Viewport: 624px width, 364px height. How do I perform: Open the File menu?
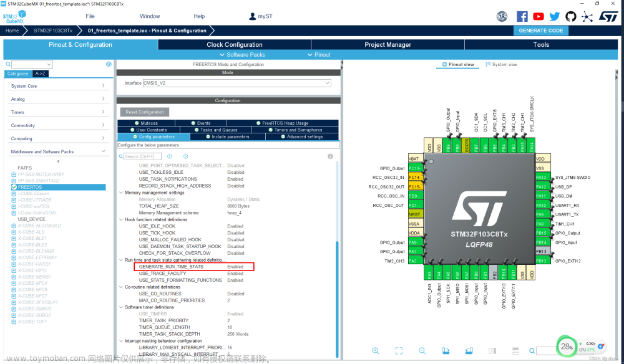(x=90, y=16)
